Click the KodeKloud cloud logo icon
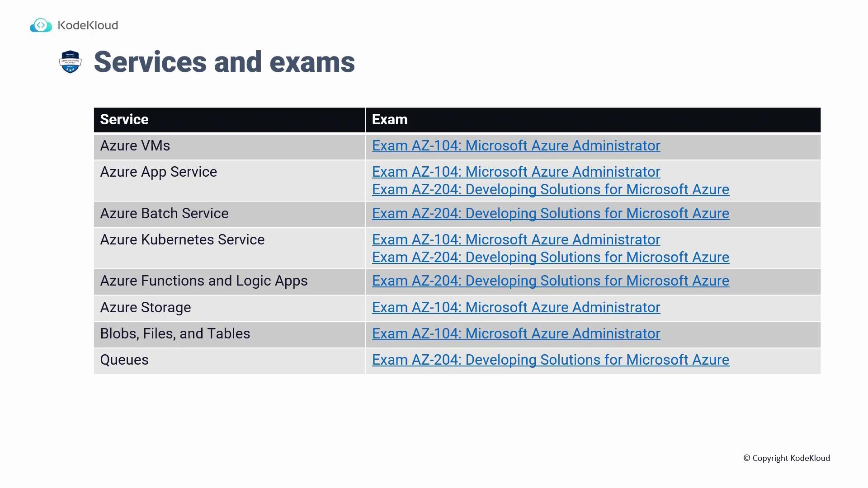The height and width of the screenshot is (488, 868). point(41,25)
